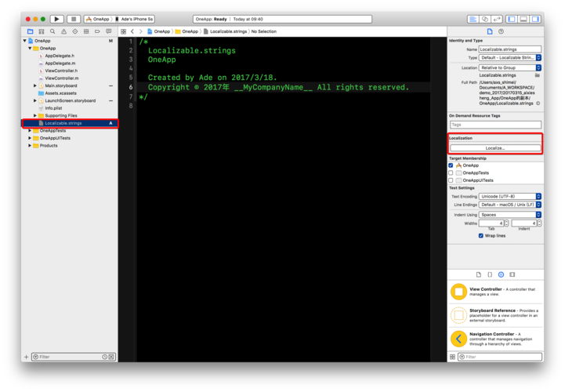Open the Text Encoding dropdown
The width and height of the screenshot is (565, 392).
click(x=510, y=196)
